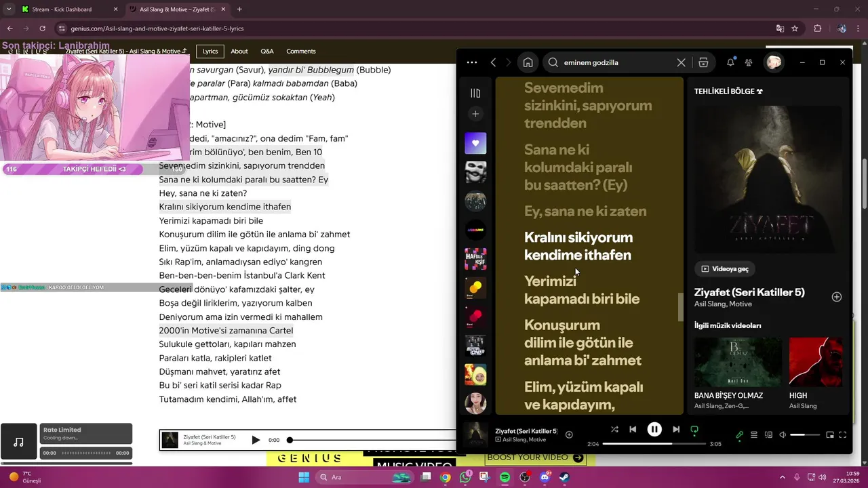
Task: Add now-playing song to Liked Songs in player bar
Action: (x=569, y=435)
